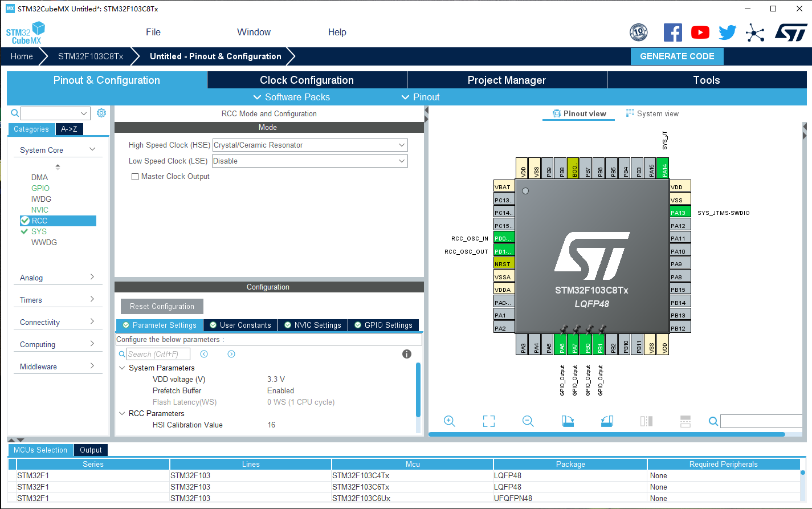Zoom in on the pinout view

point(450,421)
